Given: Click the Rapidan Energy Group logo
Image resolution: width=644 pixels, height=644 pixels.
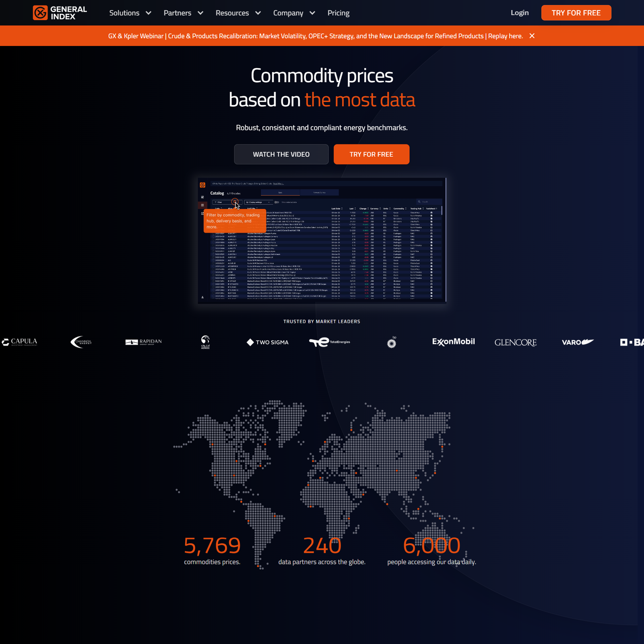Looking at the screenshot, I should point(143,342).
